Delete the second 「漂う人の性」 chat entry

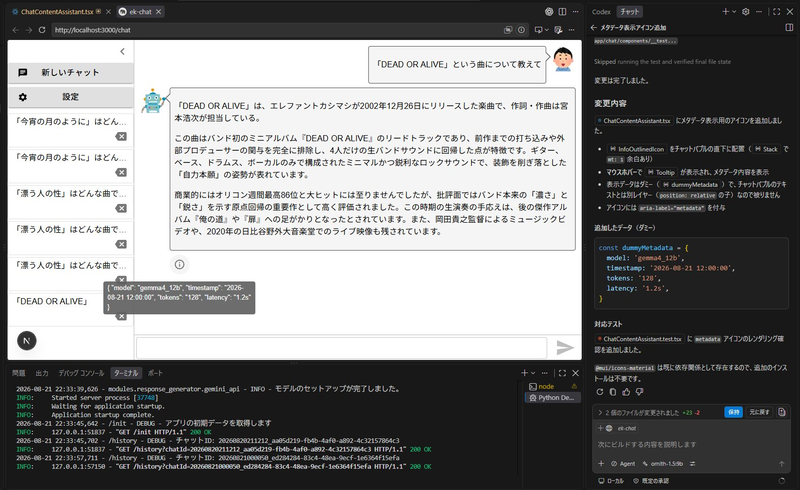[121, 244]
